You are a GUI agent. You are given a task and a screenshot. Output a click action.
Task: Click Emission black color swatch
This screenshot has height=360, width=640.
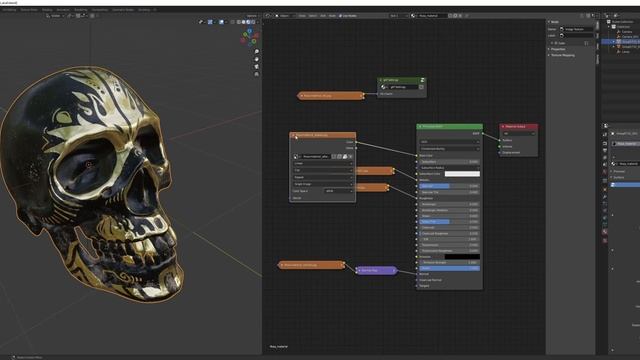[462, 257]
